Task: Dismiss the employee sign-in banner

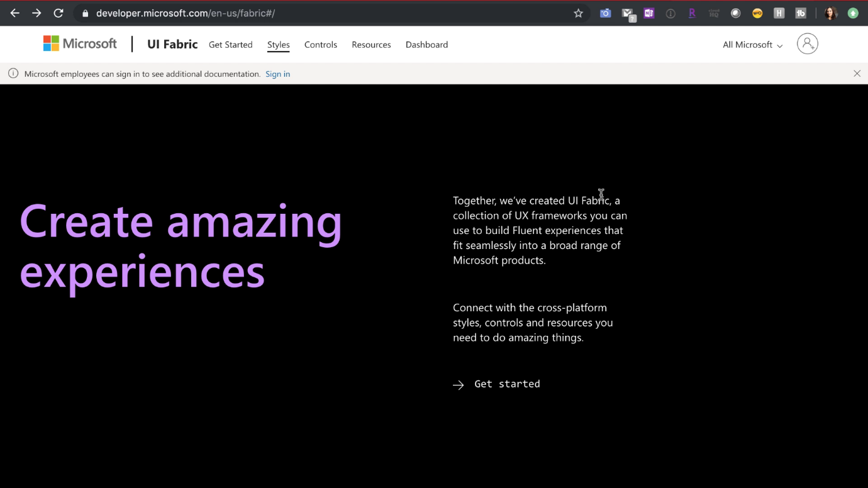Action: click(857, 74)
